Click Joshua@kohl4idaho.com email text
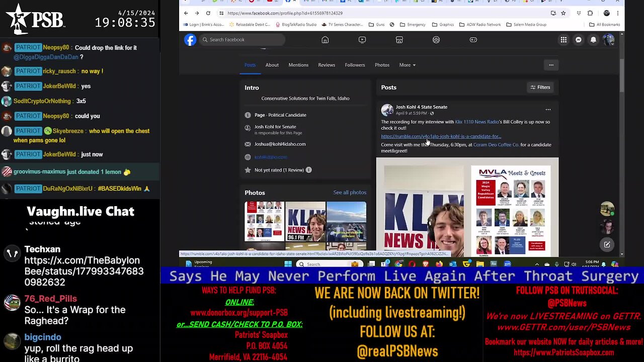This screenshot has width=644, height=362. click(x=280, y=144)
